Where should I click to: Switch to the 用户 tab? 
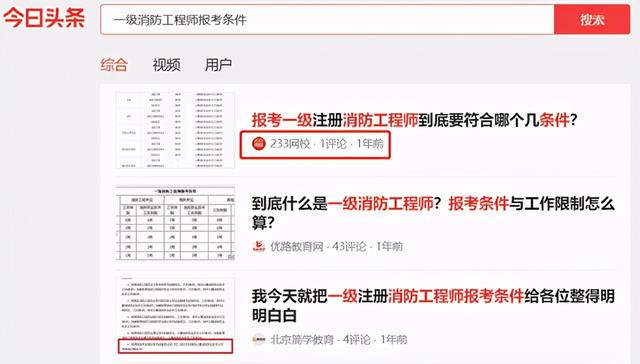218,64
